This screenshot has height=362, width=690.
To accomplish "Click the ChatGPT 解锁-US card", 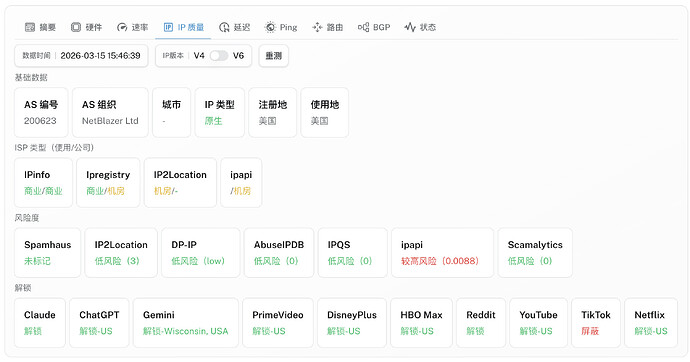I will point(99,323).
